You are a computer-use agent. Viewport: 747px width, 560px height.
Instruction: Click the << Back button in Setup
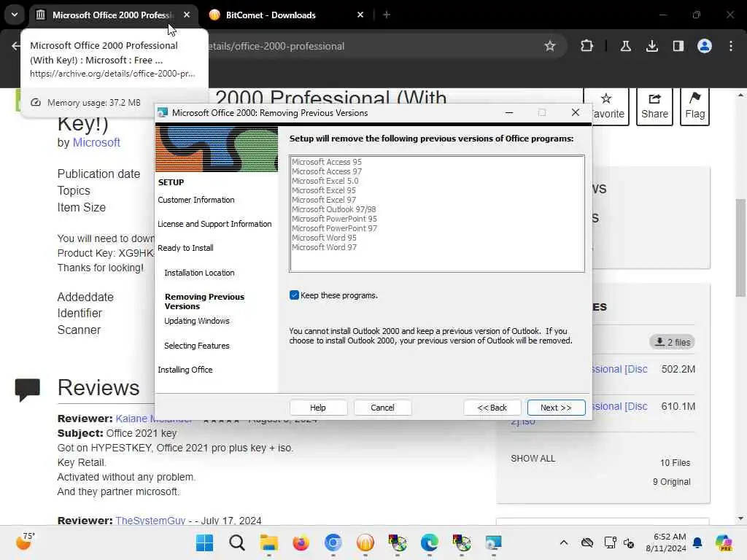pyautogui.click(x=492, y=408)
